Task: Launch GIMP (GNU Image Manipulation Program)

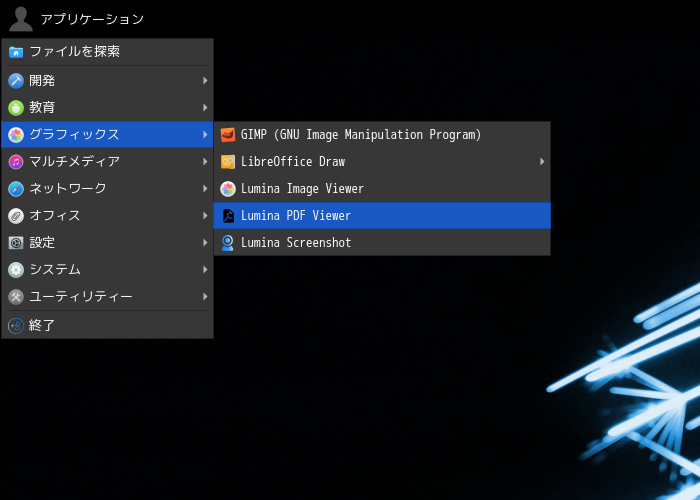Action: tap(382, 135)
